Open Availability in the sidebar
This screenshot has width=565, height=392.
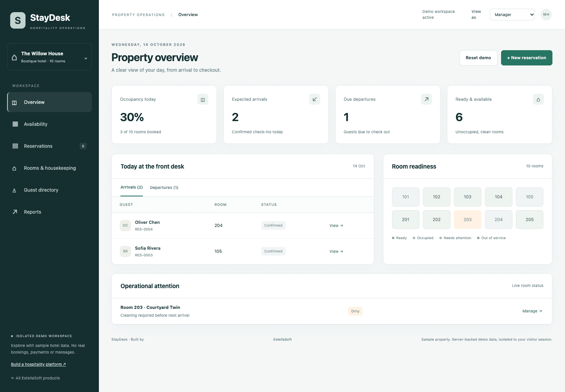(49, 124)
